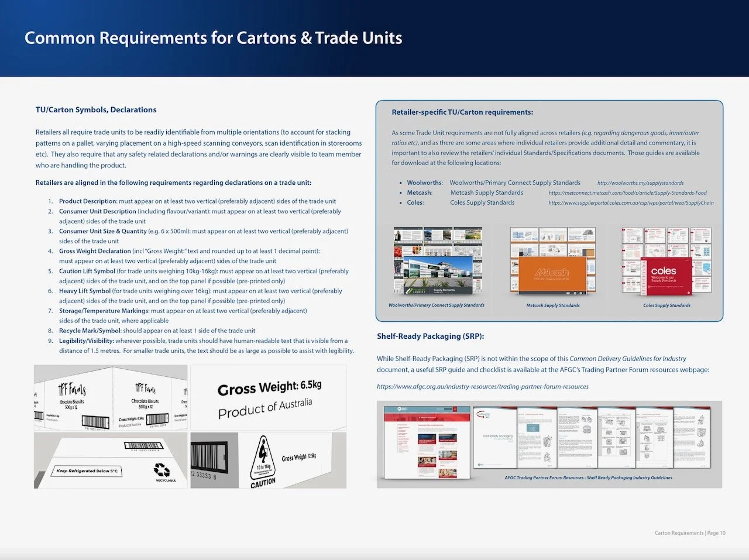Image resolution: width=749 pixels, height=560 pixels.
Task: Click 'Recycle Mark/Symbol' list item label
Action: pos(90,331)
